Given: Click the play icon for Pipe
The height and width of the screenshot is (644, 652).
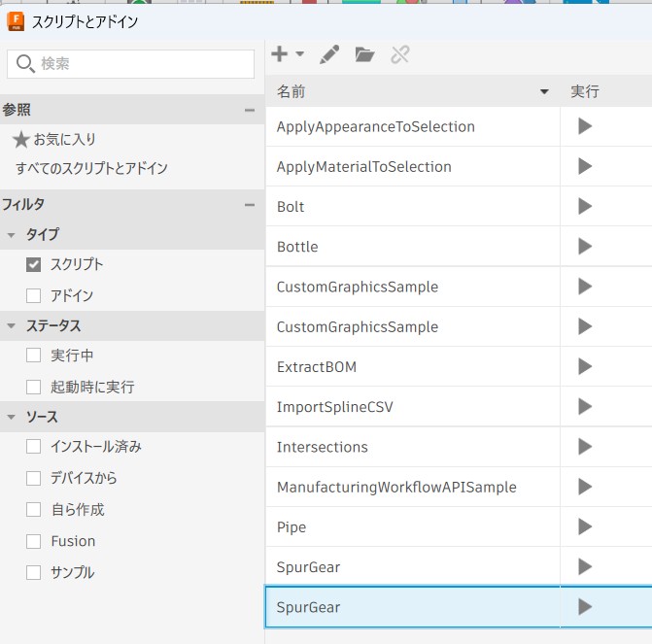Looking at the screenshot, I should (x=585, y=526).
